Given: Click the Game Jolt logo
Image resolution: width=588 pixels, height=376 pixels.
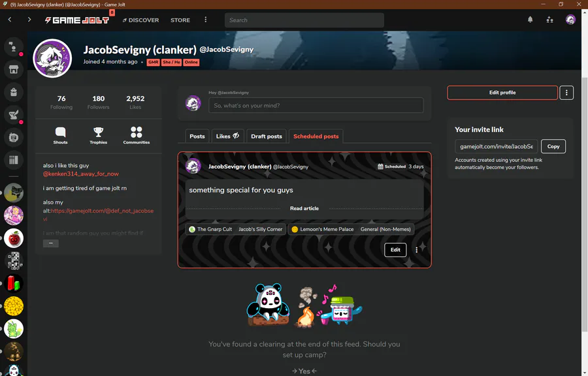Looking at the screenshot, I should (x=77, y=20).
